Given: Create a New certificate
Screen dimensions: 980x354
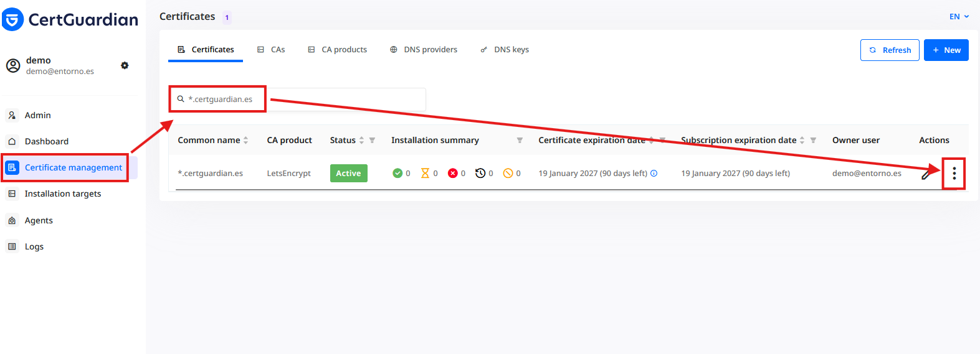Looking at the screenshot, I should click(946, 50).
